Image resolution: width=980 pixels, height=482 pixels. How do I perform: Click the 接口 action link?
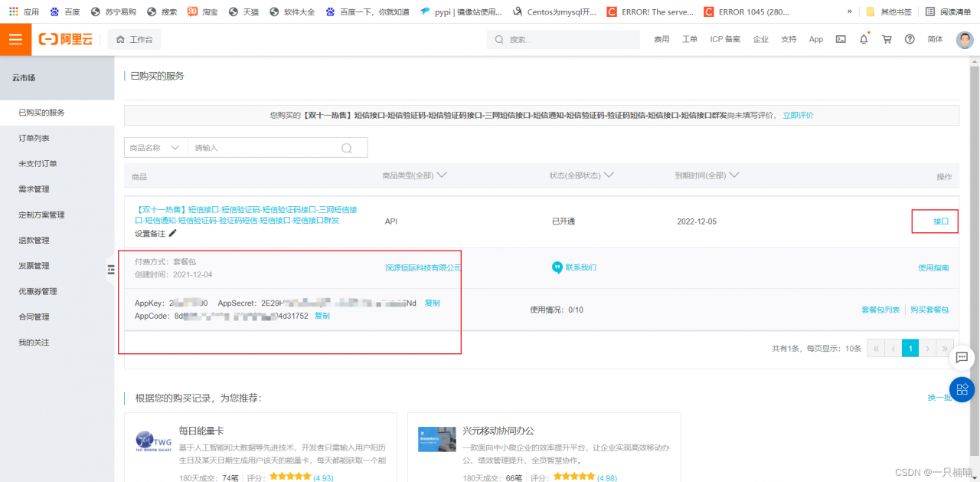(x=941, y=221)
